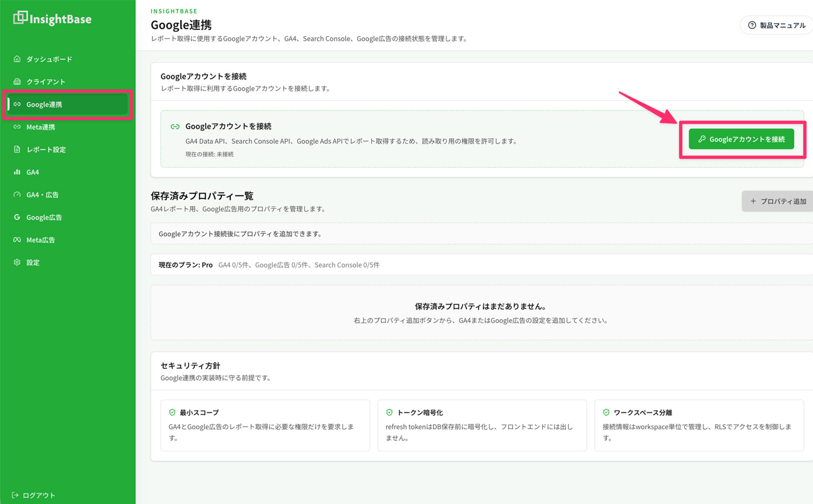Open 設定 in the sidebar
The width and height of the screenshot is (813, 504).
pos(68,262)
